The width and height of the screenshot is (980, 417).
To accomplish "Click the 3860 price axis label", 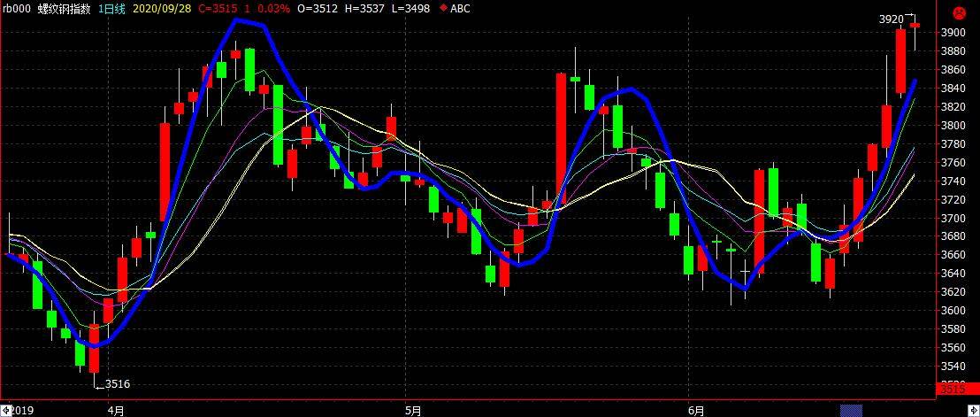I will (954, 69).
